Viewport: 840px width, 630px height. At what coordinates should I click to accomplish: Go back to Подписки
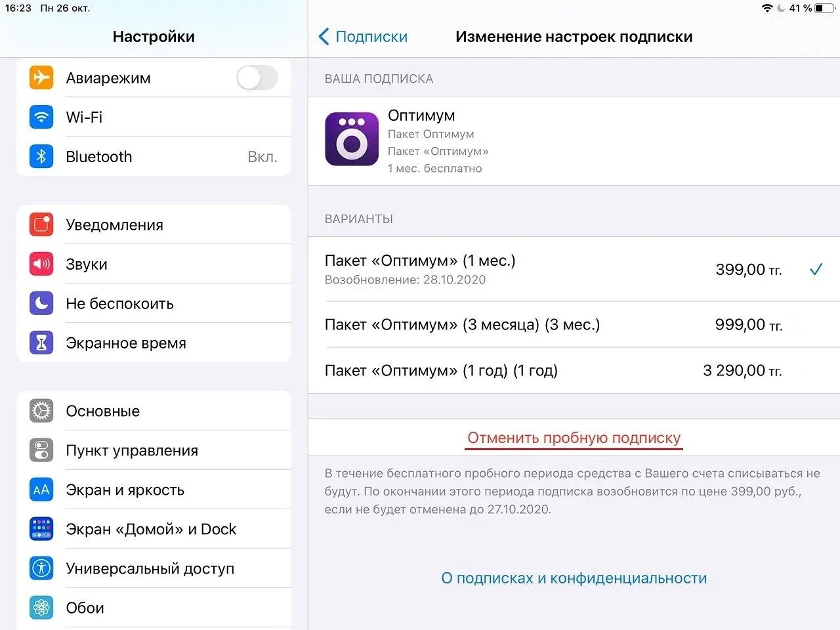363,37
